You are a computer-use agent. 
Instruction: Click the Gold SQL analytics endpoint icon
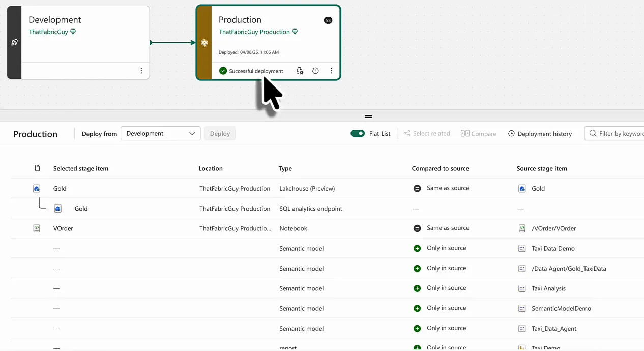click(x=58, y=209)
